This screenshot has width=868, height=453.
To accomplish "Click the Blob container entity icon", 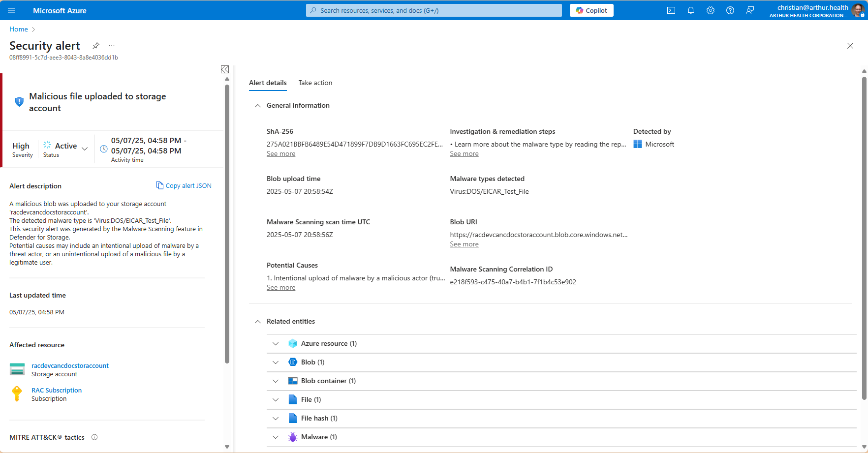I will [x=293, y=381].
